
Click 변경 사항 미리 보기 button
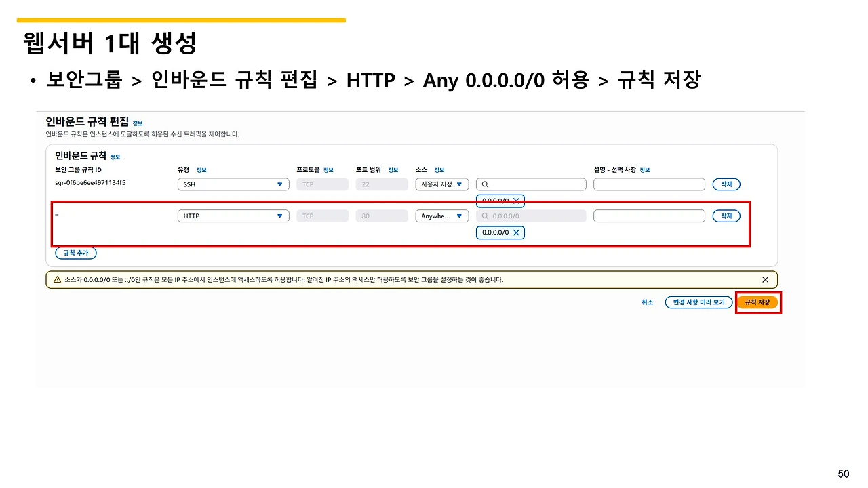click(698, 302)
